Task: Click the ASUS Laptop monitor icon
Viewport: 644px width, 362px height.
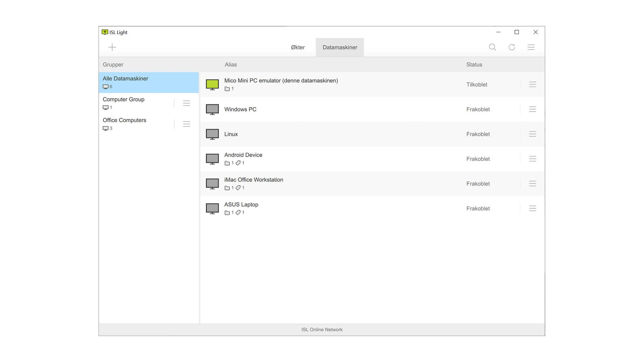Action: click(212, 209)
